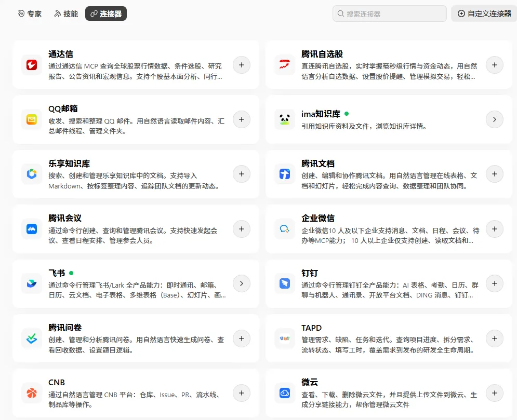Click the CNB title text

click(x=57, y=383)
